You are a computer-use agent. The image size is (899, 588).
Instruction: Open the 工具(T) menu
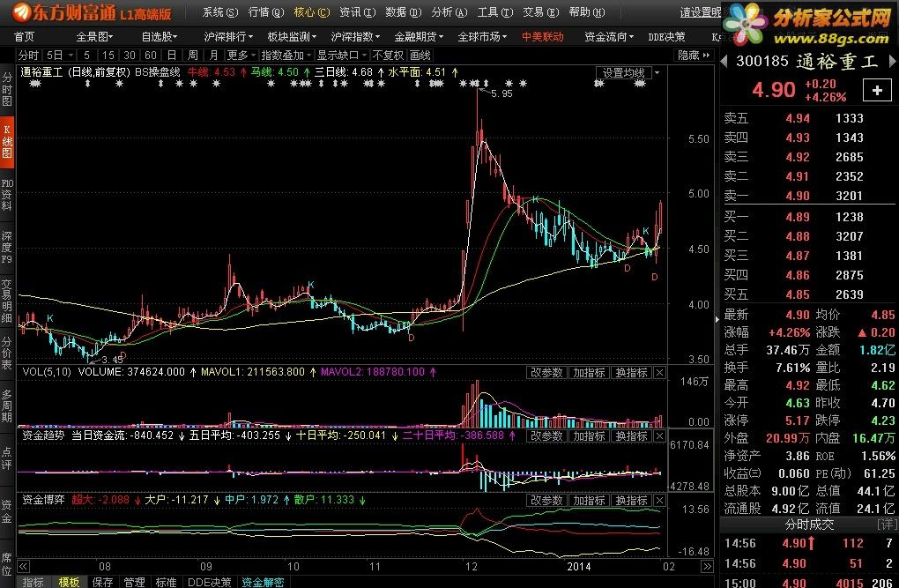tap(494, 12)
